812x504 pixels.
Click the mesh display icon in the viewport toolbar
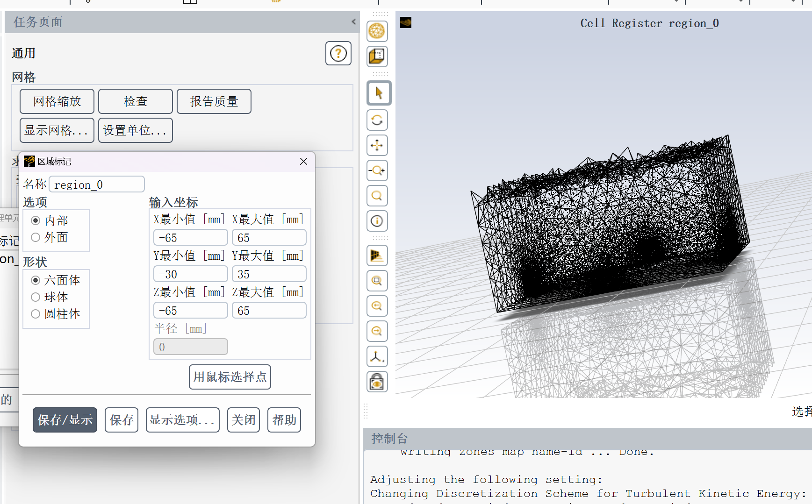pyautogui.click(x=377, y=31)
